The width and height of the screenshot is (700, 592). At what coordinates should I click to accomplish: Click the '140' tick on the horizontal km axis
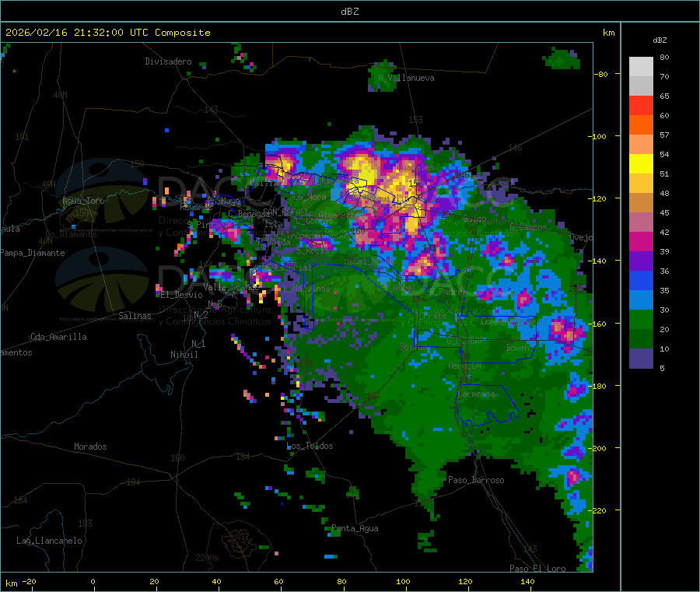527,582
